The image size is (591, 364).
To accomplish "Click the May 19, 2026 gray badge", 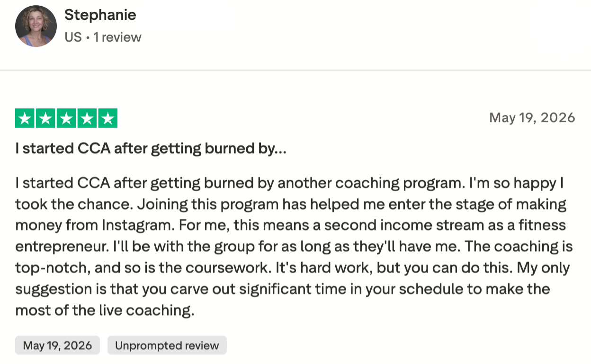I will coord(57,346).
